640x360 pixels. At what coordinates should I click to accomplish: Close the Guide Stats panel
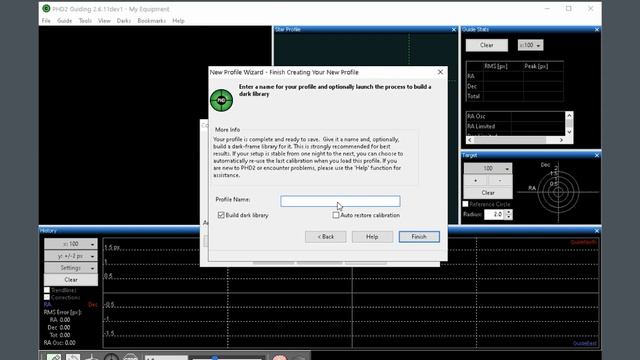[597, 30]
